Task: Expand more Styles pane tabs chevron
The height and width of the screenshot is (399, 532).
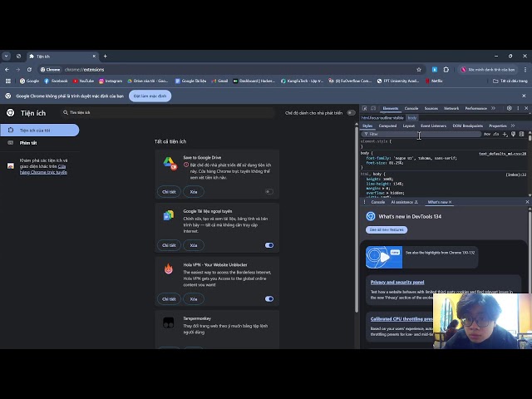Action: coord(513,126)
